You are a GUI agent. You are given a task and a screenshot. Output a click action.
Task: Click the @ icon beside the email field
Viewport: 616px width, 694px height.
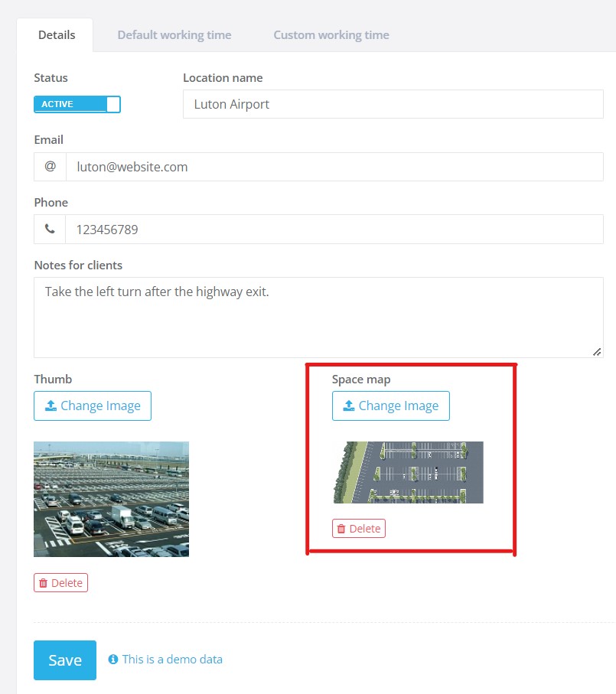[x=50, y=167]
